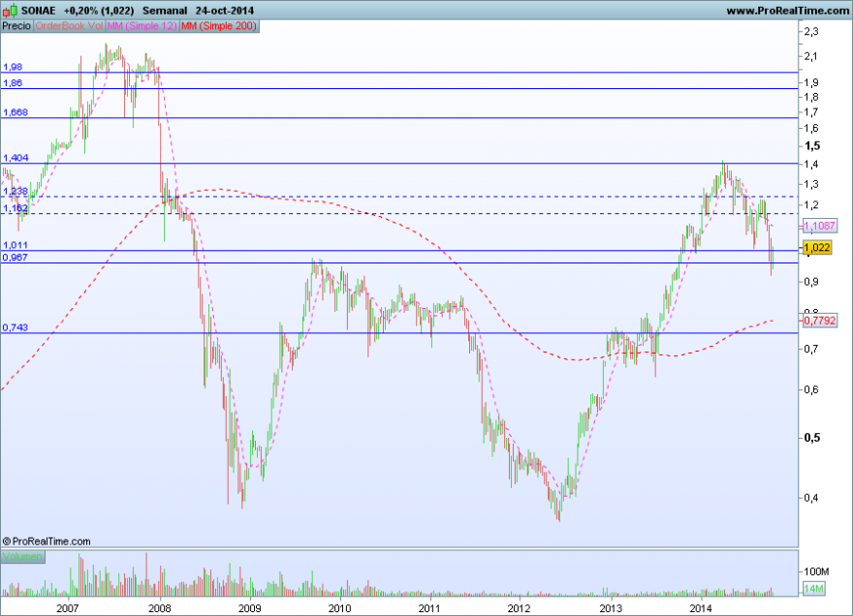Click the Semanal timeframe text in title
The image size is (853, 616).
coord(165,11)
